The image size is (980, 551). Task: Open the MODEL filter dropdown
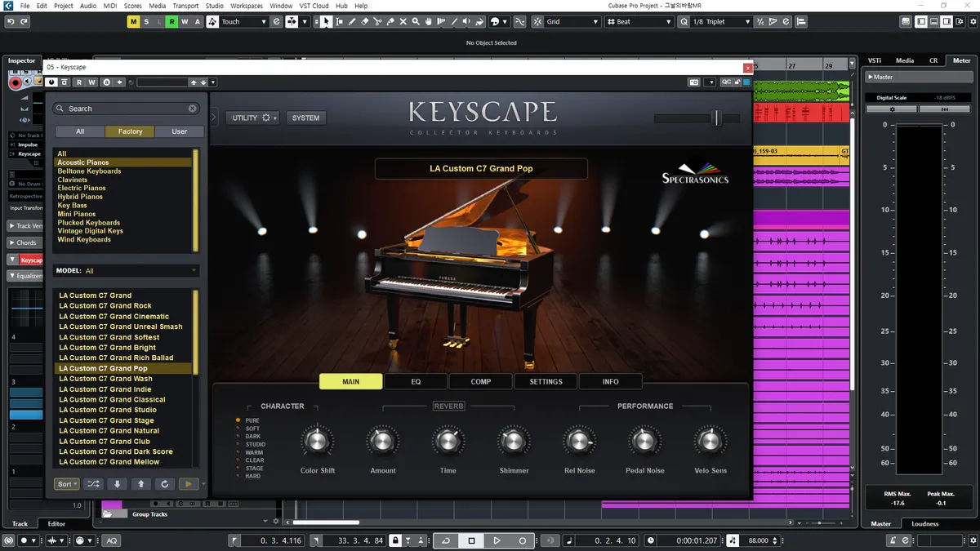tap(127, 271)
